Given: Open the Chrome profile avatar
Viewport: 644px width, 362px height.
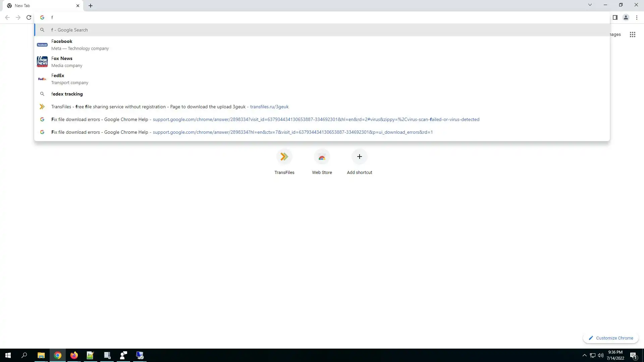Looking at the screenshot, I should 626,17.
